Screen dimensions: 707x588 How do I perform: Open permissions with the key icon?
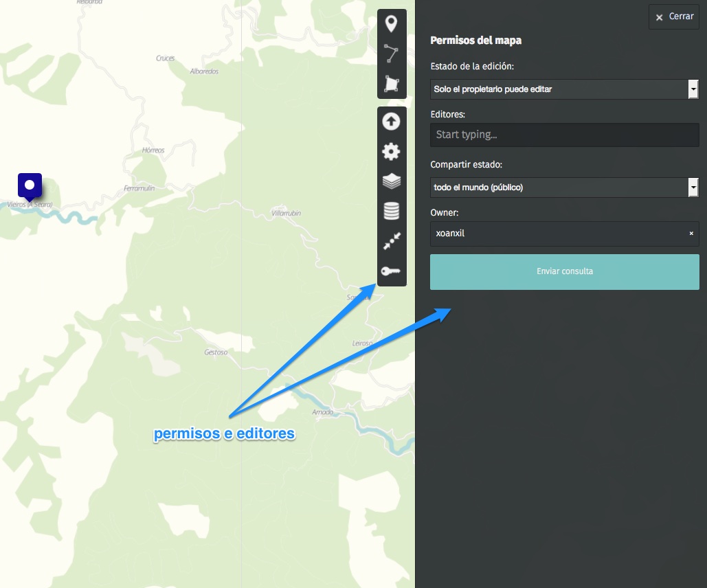pos(391,271)
